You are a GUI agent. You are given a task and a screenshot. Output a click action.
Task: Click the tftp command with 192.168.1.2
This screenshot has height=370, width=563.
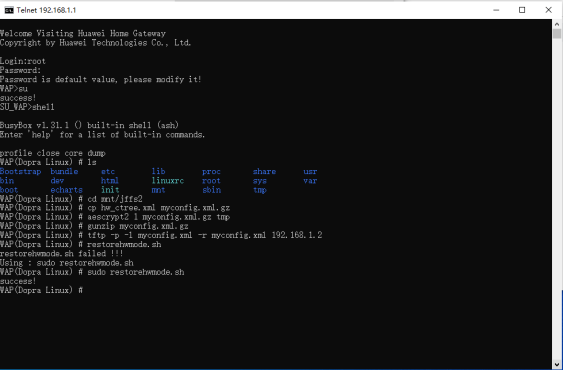pyautogui.click(x=161, y=235)
